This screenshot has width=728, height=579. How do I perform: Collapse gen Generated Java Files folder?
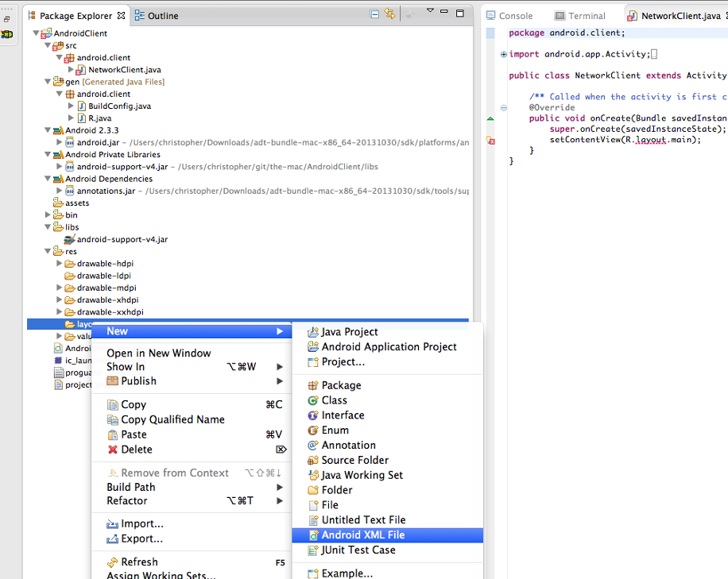click(48, 82)
